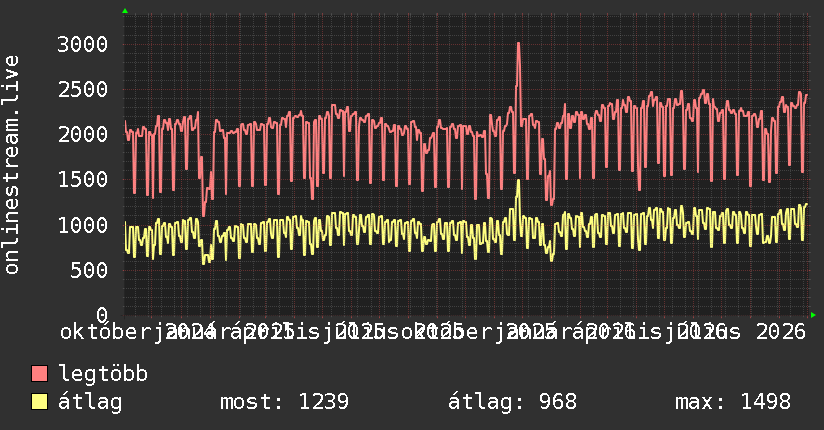824x430 pixels.
Task: Click the átlag: 968 statistic
Action: point(512,402)
